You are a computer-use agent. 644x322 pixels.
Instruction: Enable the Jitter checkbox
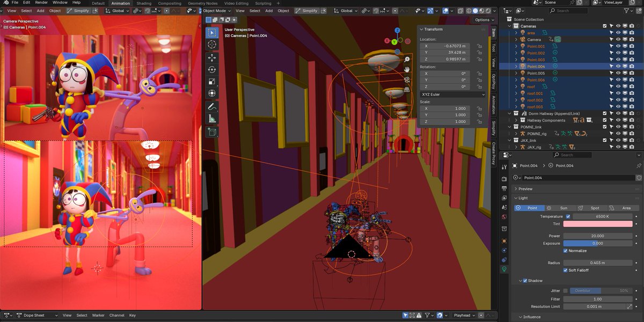(566, 290)
